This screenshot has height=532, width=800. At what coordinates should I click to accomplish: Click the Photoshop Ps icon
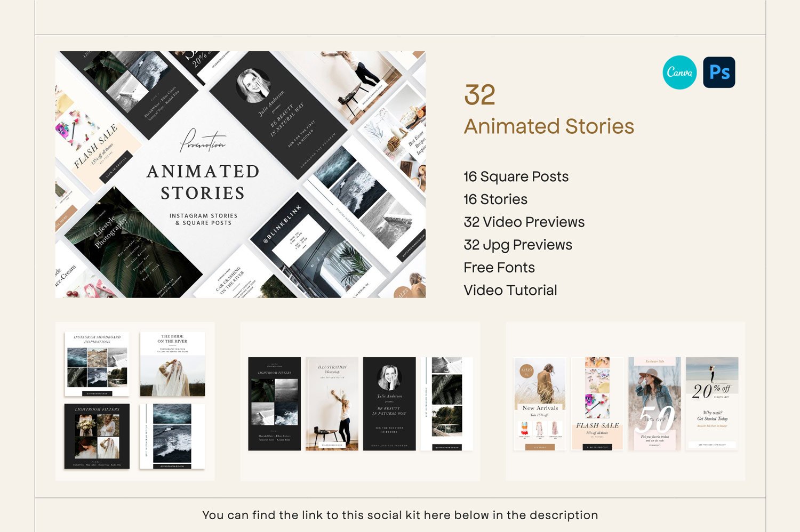click(719, 72)
